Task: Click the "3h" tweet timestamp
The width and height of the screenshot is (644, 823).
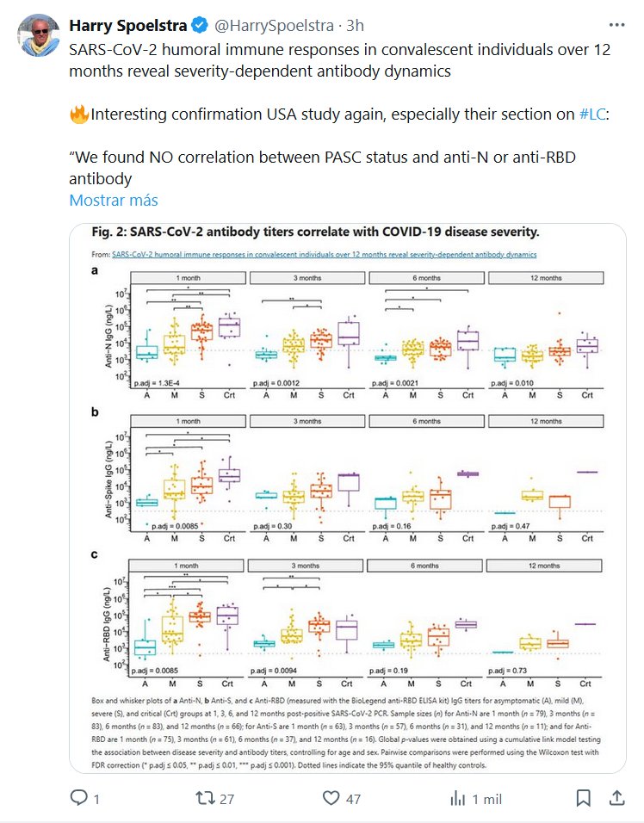Action: coord(355,26)
